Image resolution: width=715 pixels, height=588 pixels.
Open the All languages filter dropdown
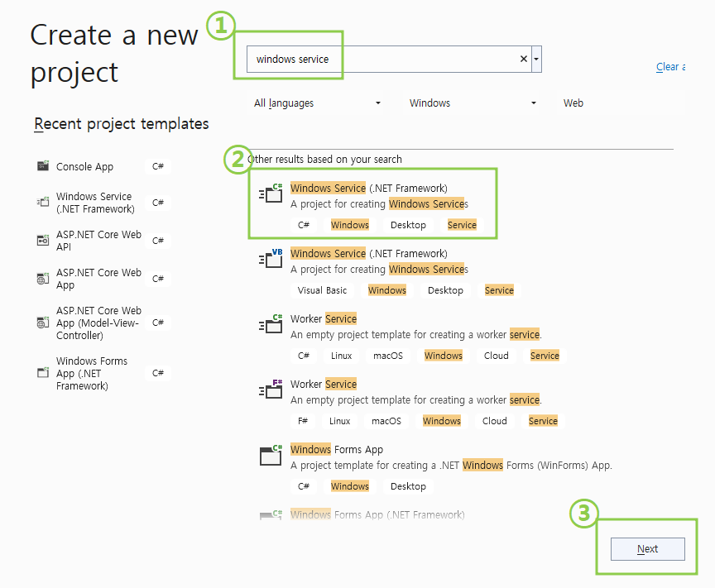click(317, 103)
